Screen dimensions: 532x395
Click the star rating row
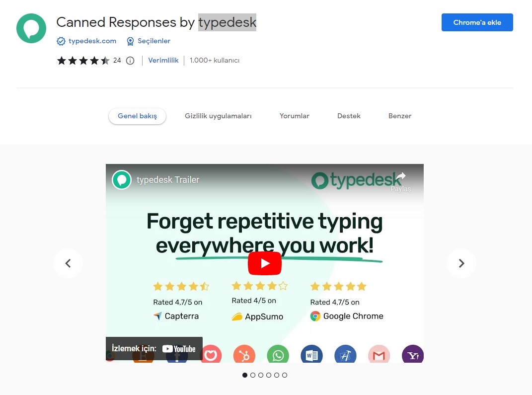pos(83,61)
